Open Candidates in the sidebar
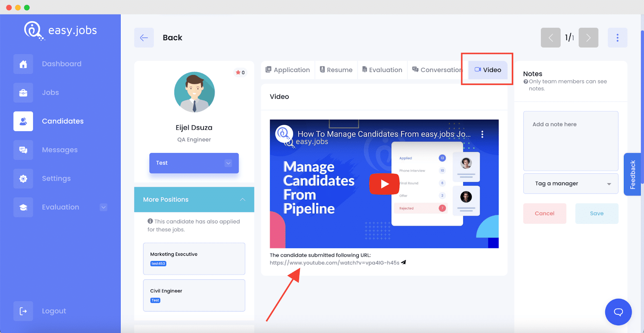 [63, 121]
